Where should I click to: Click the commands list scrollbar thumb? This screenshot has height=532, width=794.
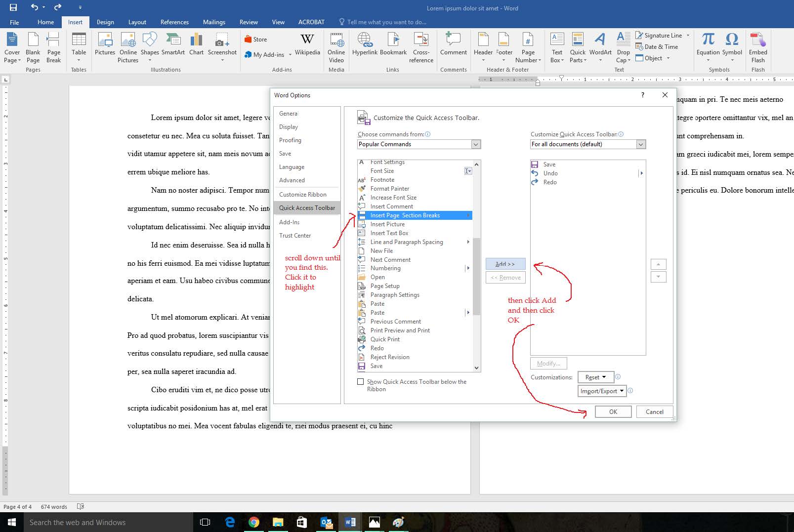click(x=476, y=277)
